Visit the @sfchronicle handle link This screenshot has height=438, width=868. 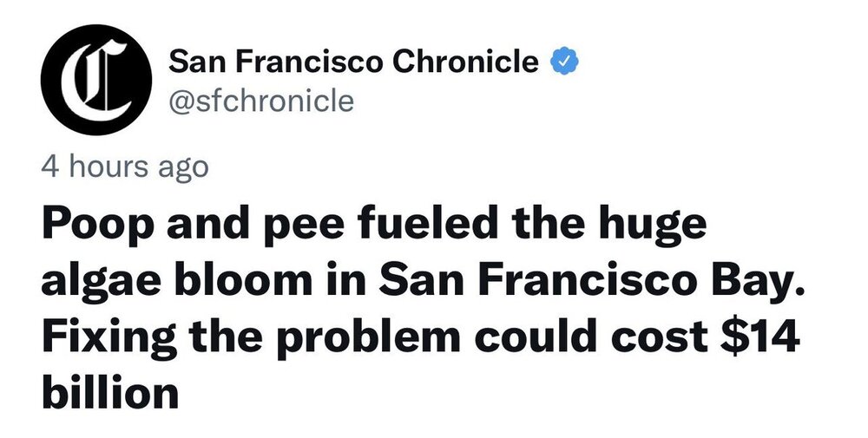point(260,101)
